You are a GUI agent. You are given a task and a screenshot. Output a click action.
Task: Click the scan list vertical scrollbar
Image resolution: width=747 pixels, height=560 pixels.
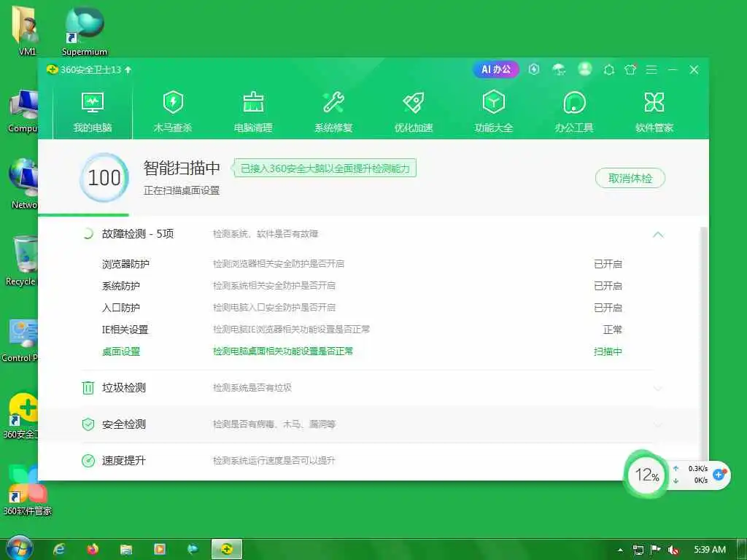click(704, 343)
